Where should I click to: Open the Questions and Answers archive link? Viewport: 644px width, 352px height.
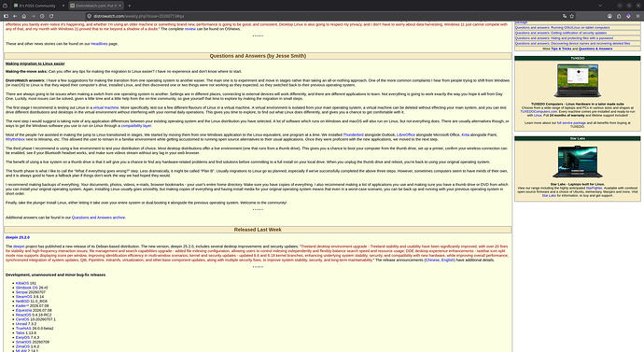99,218
